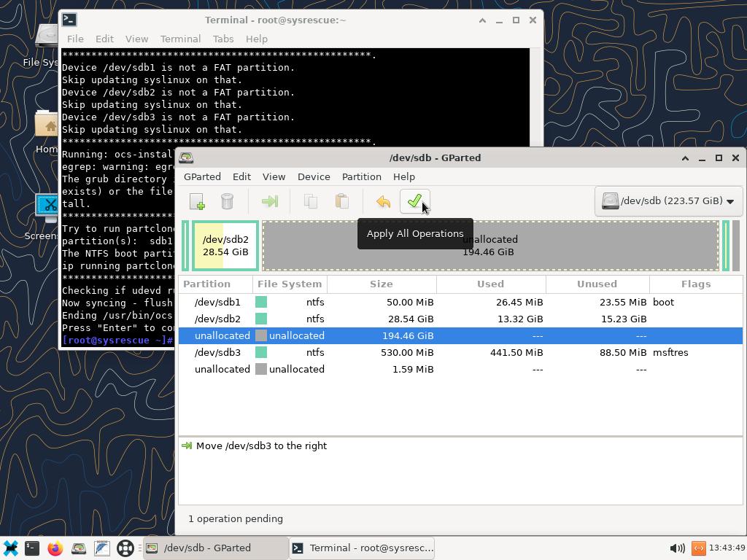747x560 pixels.
Task: Click the delete partition trash icon
Action: (227, 201)
